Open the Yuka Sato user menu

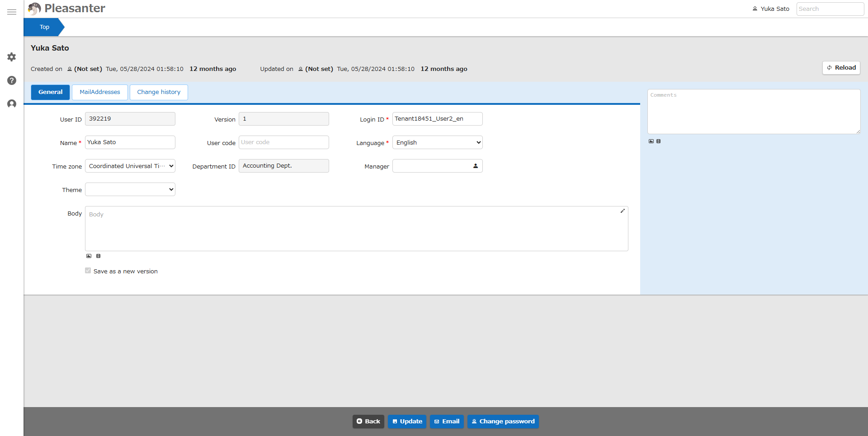(x=771, y=9)
